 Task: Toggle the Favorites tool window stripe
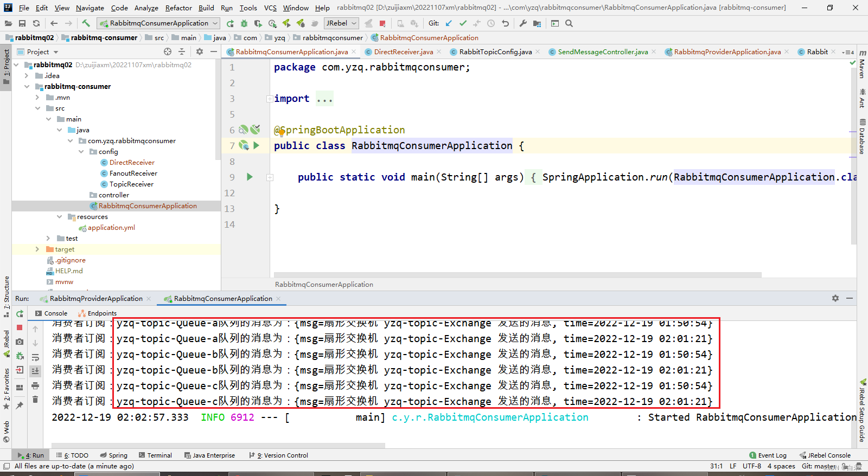(7, 389)
